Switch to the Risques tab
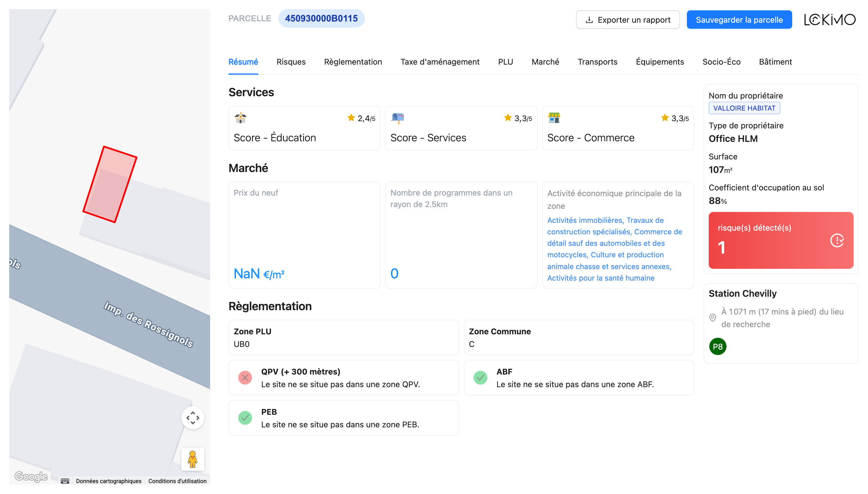Screen dimensions: 868x494 [x=291, y=62]
